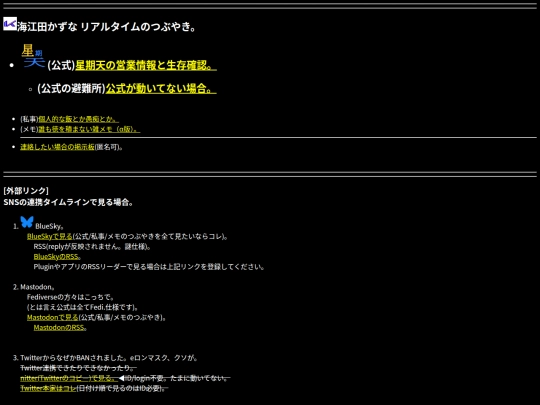The width and height of the screenshot is (540, 405).
Task: Click the 星期天 shop logo image
Action: [33, 56]
